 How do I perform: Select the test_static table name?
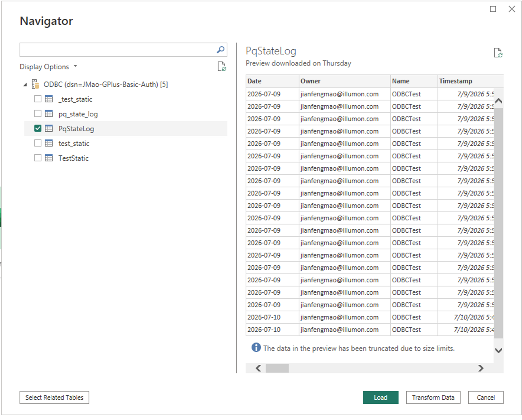(74, 144)
